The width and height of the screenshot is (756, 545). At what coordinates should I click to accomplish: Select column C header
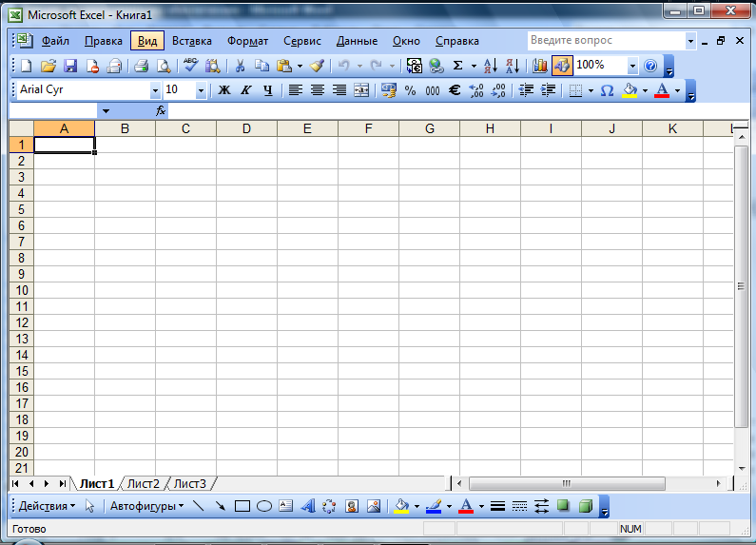(x=185, y=128)
